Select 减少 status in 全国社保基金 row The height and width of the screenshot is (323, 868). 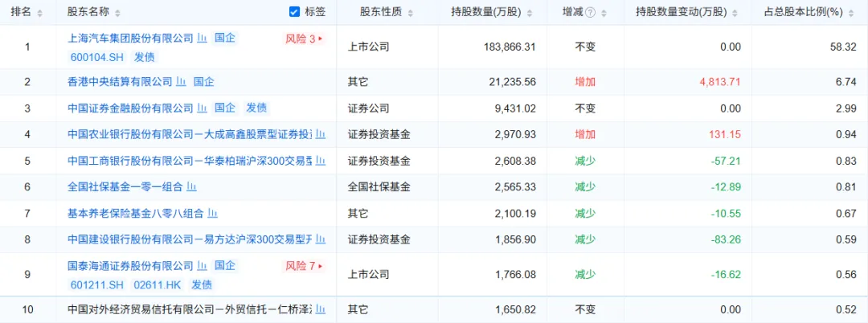click(x=585, y=187)
